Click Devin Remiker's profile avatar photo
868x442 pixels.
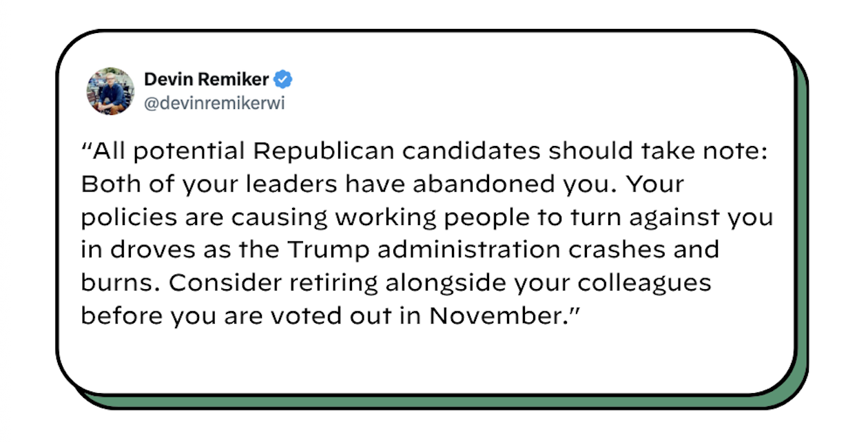pos(110,91)
